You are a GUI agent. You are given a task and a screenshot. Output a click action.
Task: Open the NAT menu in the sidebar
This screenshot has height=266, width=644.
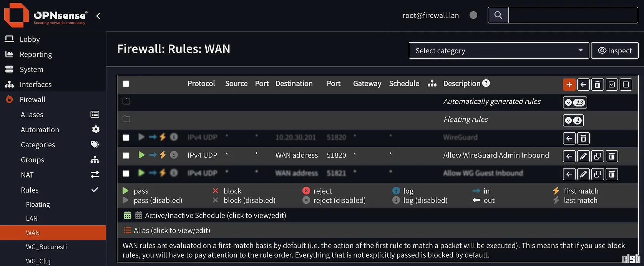27,175
